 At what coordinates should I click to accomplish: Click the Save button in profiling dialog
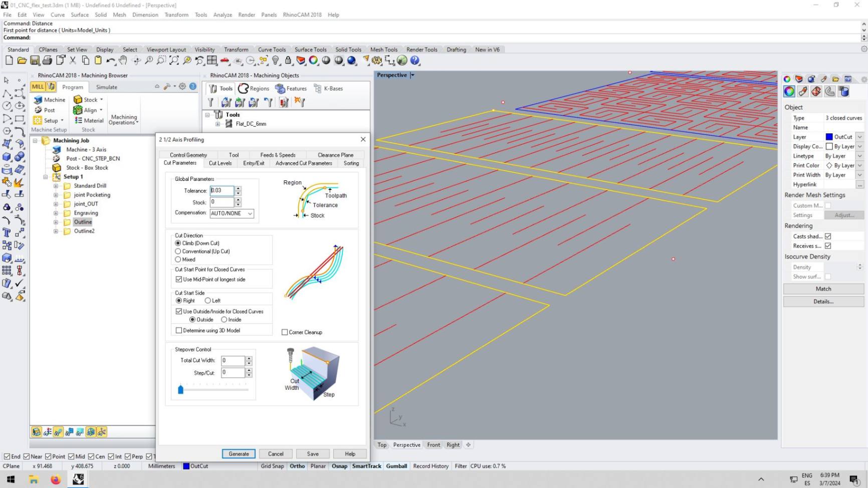point(313,454)
